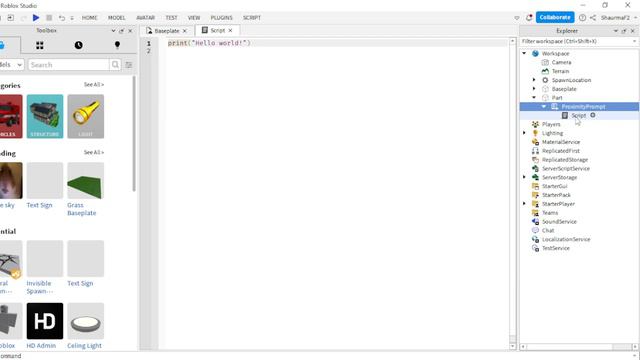
Task: Expand the StarterPlayer node
Action: (524, 204)
